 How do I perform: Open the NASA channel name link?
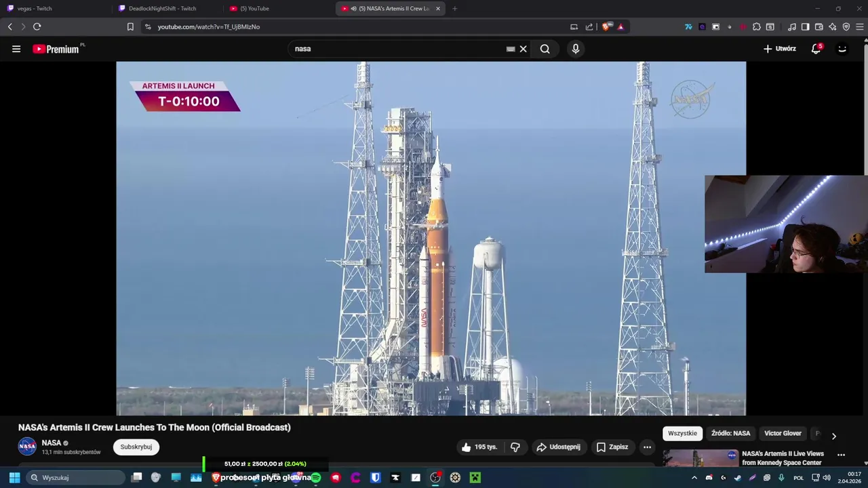[52, 443]
